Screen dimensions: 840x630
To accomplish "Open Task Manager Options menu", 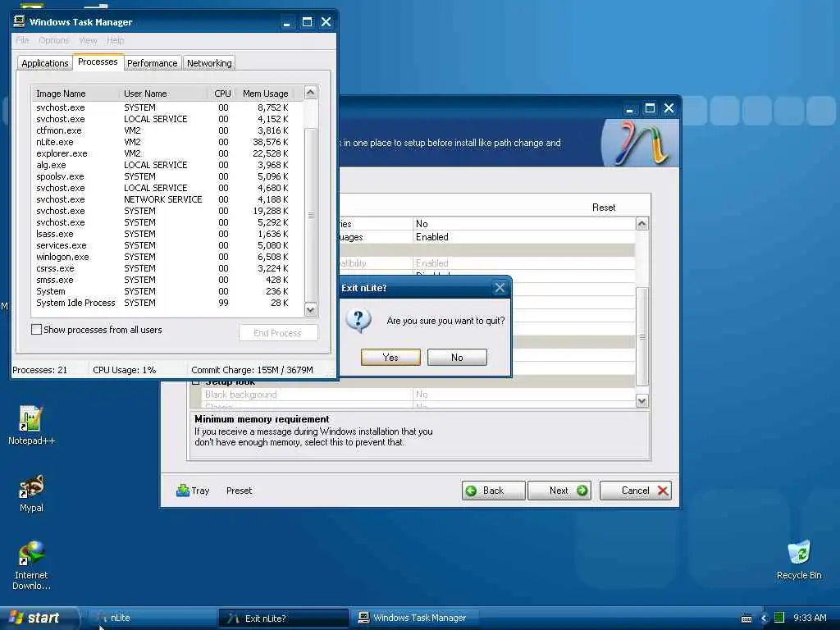I will [53, 40].
